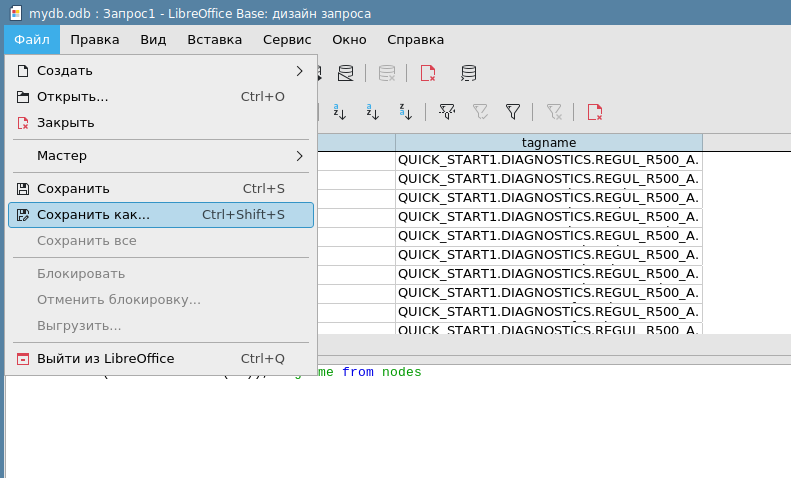Open the Standard Filter funnel icon
Image resolution: width=791 pixels, height=478 pixels.
[513, 112]
